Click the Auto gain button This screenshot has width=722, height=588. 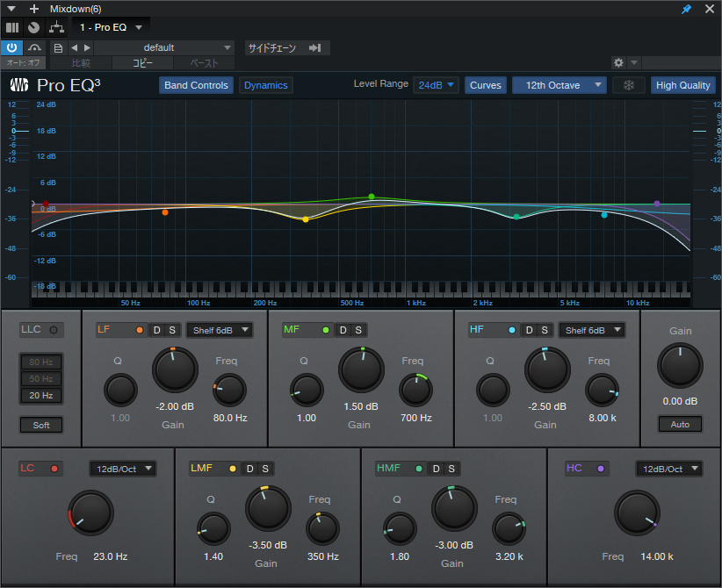(x=680, y=424)
